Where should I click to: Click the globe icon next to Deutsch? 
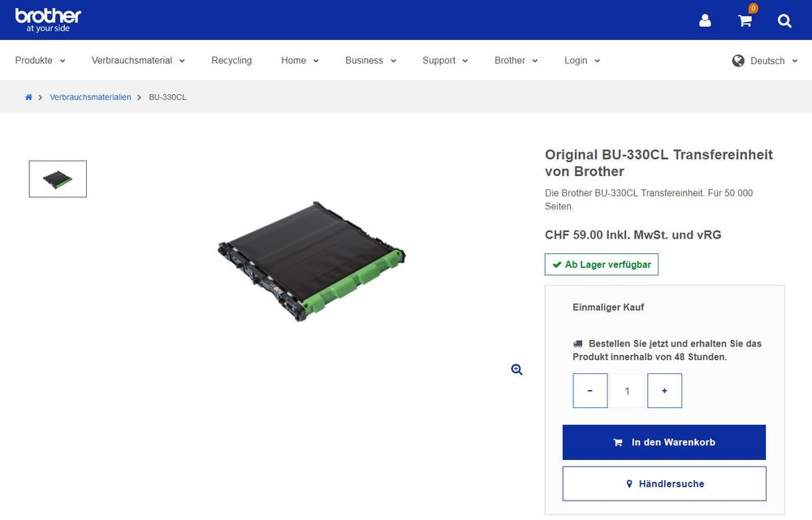coord(738,60)
